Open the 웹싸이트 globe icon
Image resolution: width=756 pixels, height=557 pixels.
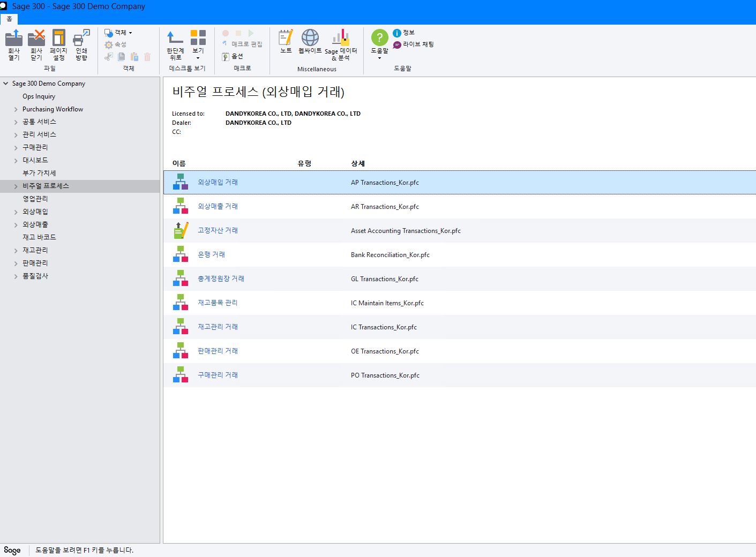pyautogui.click(x=310, y=42)
